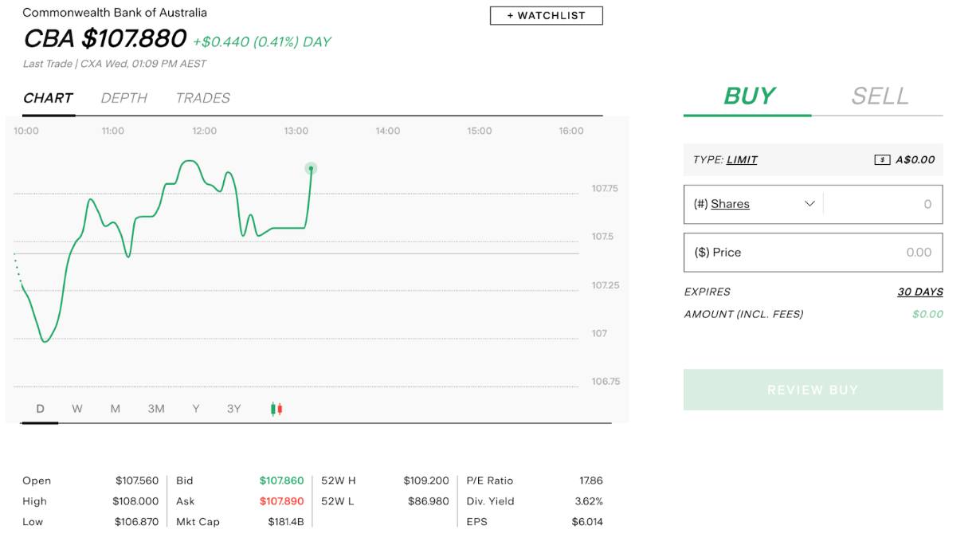The width and height of the screenshot is (980, 553).
Task: Select the P/E Ratio value 17.86
Action: click(591, 480)
